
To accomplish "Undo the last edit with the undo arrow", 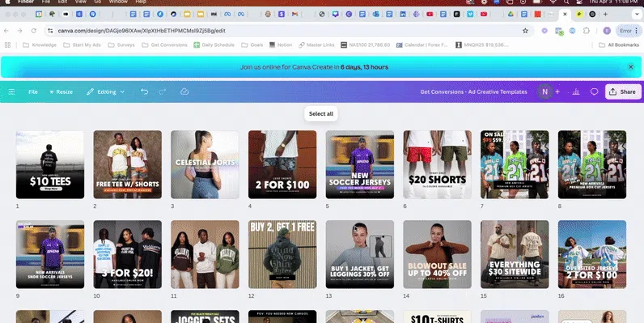I will point(144,91).
